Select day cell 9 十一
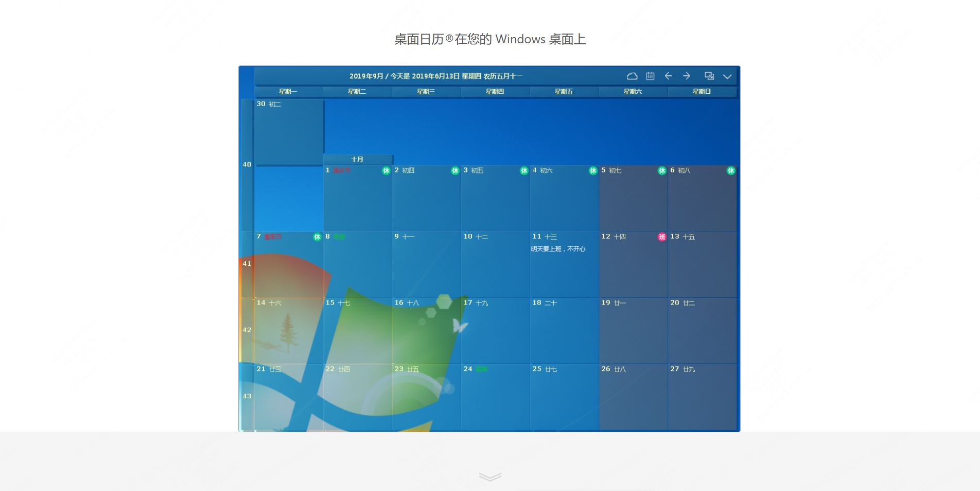The width and height of the screenshot is (980, 491). click(x=427, y=264)
